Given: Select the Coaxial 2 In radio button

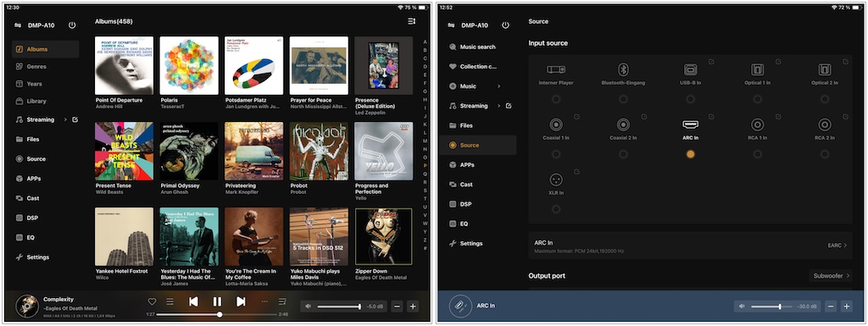Looking at the screenshot, I should click(623, 154).
